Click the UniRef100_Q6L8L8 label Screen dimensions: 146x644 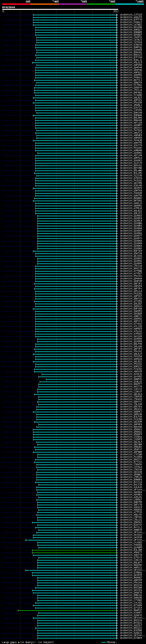coord(131,394)
